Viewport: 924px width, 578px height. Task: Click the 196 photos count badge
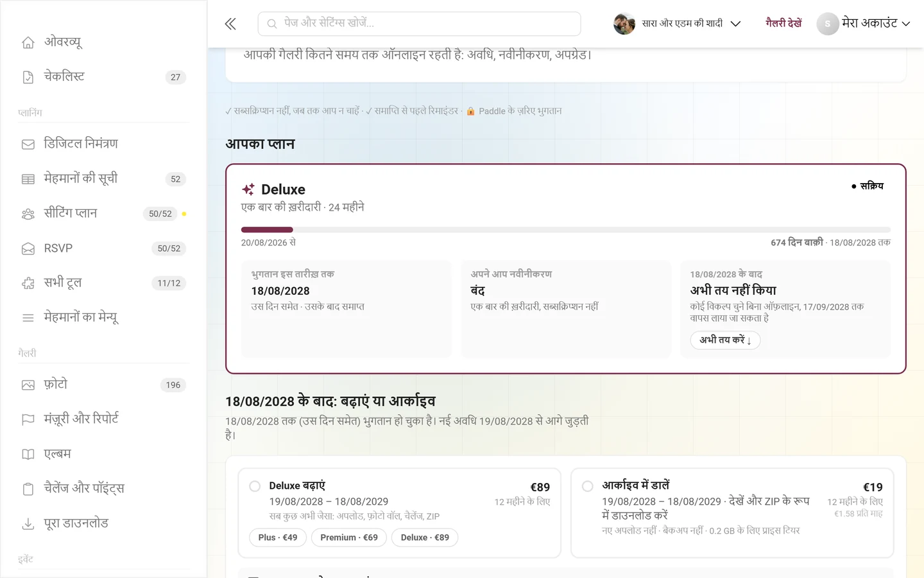click(x=173, y=385)
